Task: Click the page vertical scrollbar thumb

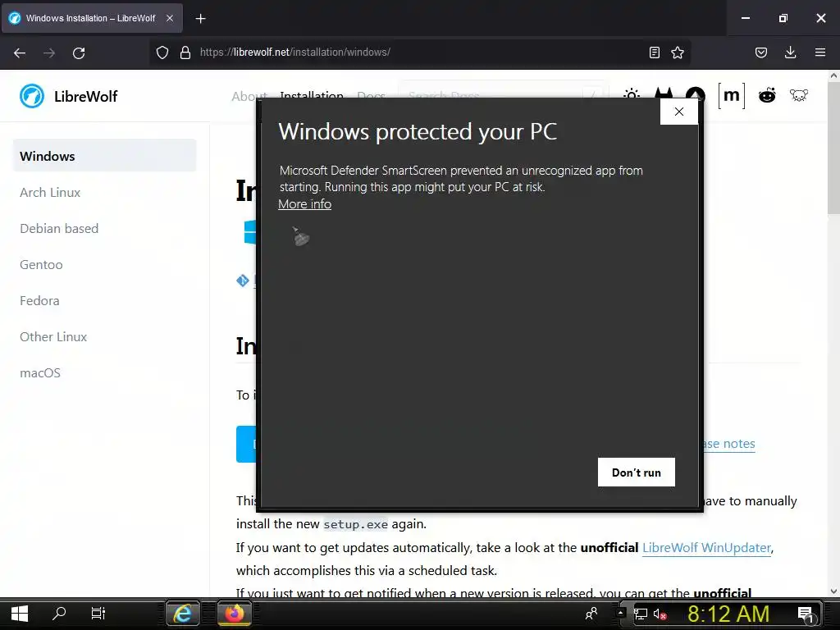Action: 833,149
